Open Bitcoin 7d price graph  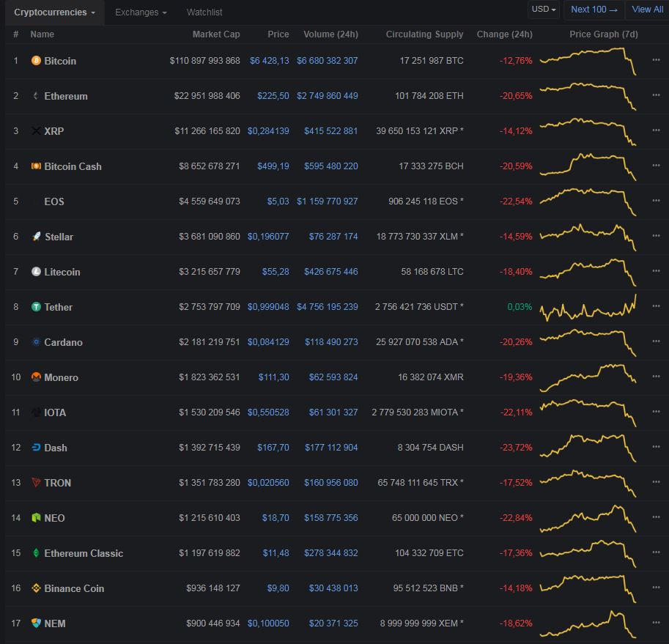pos(588,61)
